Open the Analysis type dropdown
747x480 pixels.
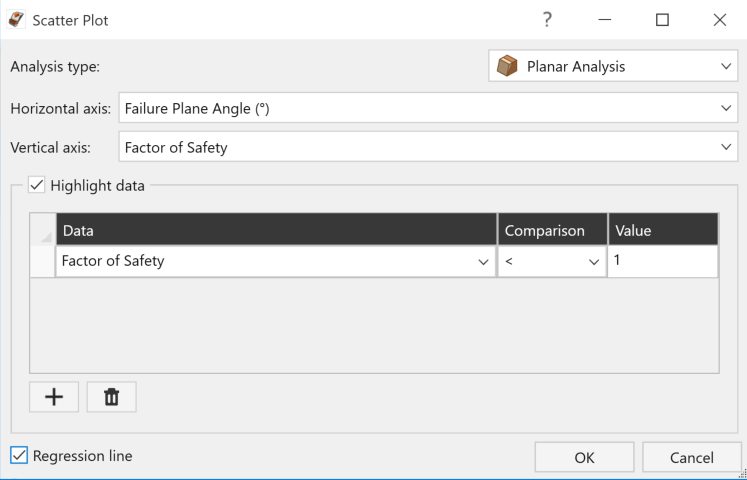(x=613, y=66)
